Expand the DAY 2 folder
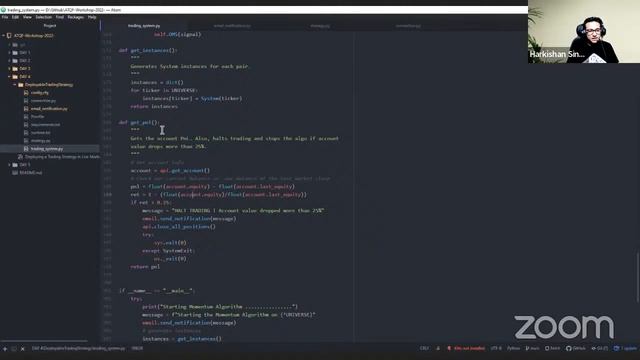Viewport: 640px width, 360px height. (9, 61)
